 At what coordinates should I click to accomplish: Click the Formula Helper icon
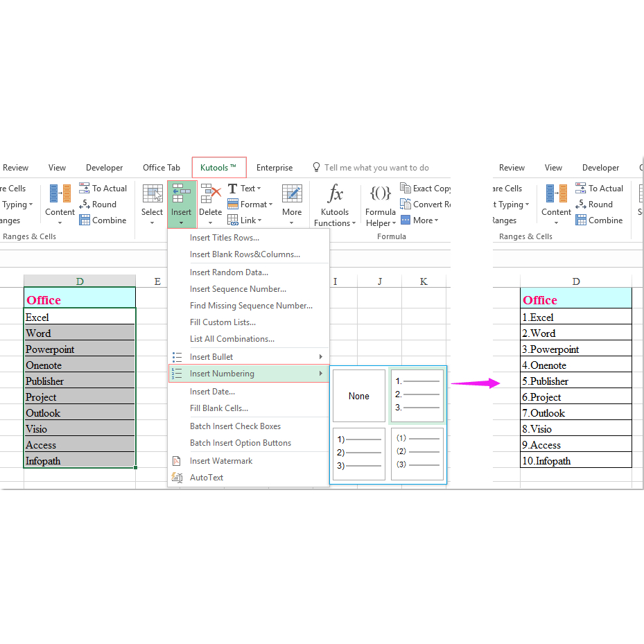click(x=381, y=193)
